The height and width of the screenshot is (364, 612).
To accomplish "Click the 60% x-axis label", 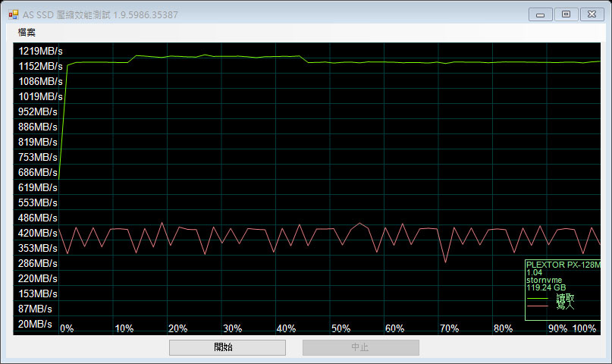I will (x=394, y=328).
